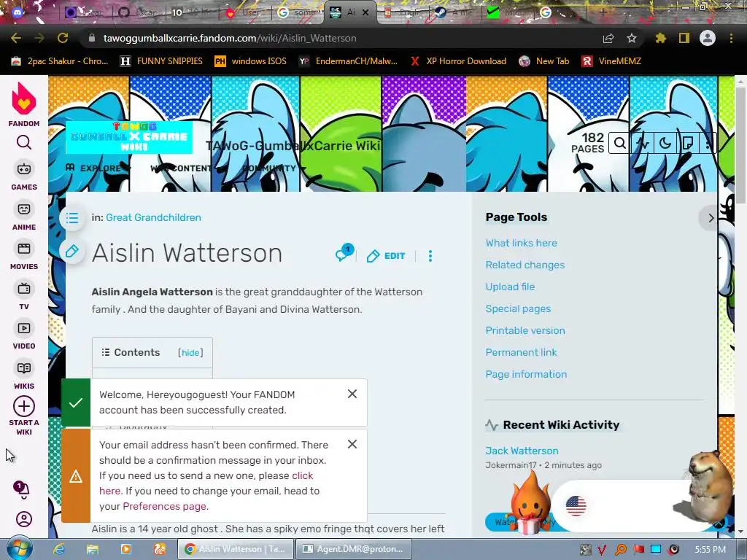The width and height of the screenshot is (747, 560).
Task: Click the wiki header search icon
Action: (x=620, y=143)
